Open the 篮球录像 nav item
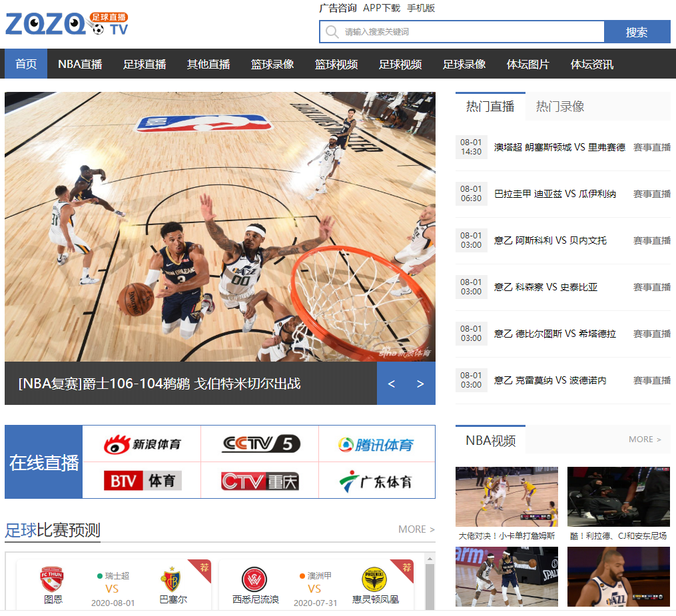 (272, 64)
